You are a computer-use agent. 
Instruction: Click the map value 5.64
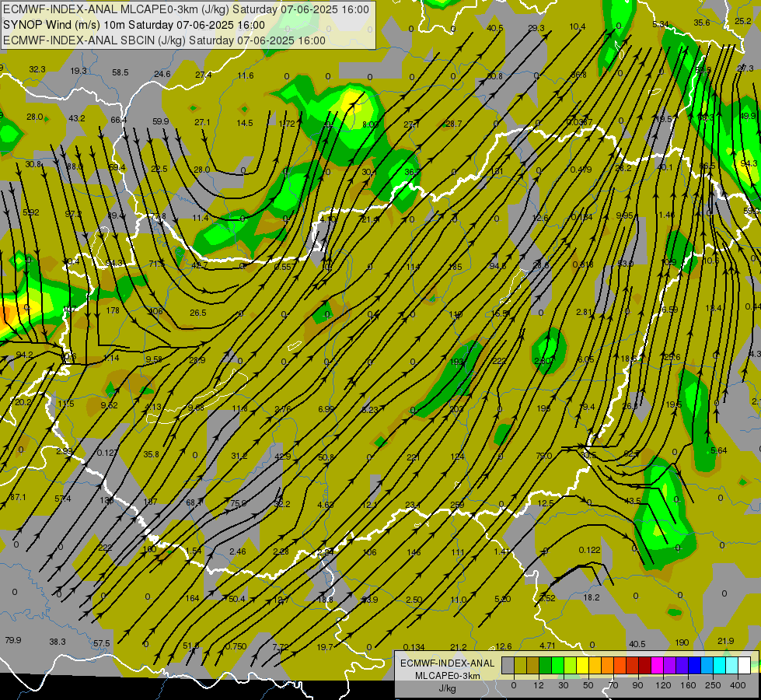pos(719,451)
